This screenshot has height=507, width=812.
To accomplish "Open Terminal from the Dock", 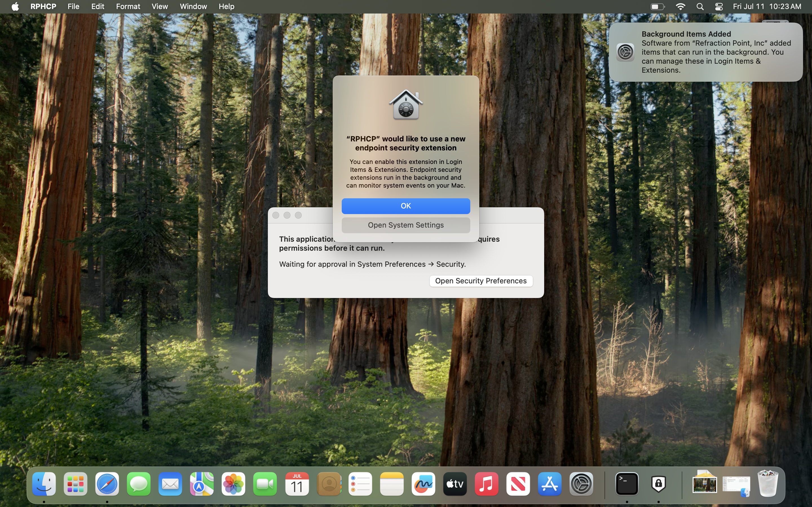I will pos(626,484).
